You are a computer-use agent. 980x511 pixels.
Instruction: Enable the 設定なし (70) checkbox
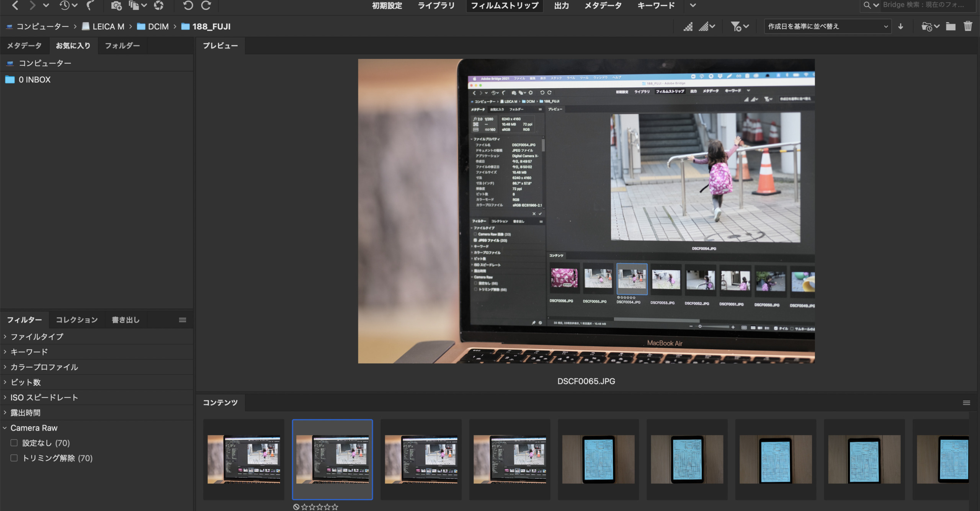(x=14, y=443)
